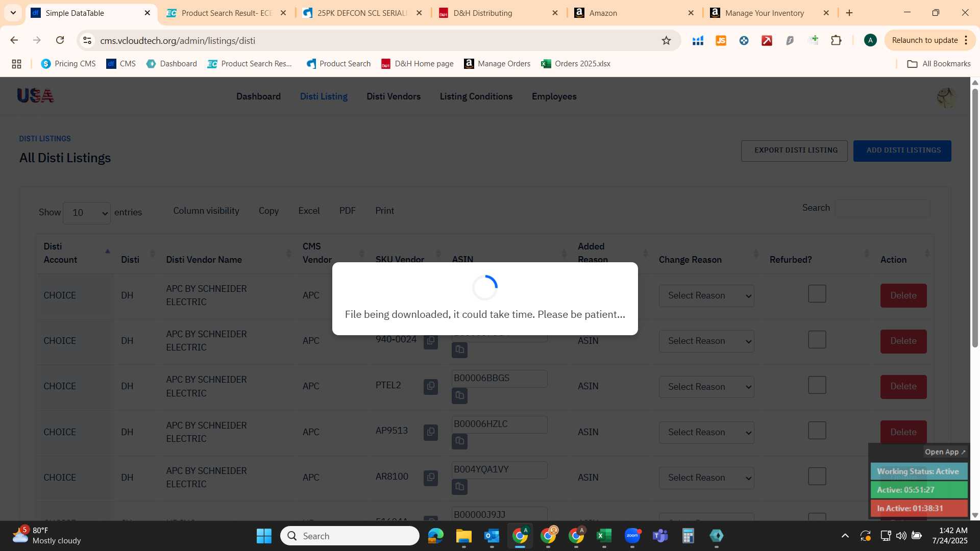This screenshot has height=551, width=980.
Task: Open Employees nav item
Action: click(x=554, y=96)
